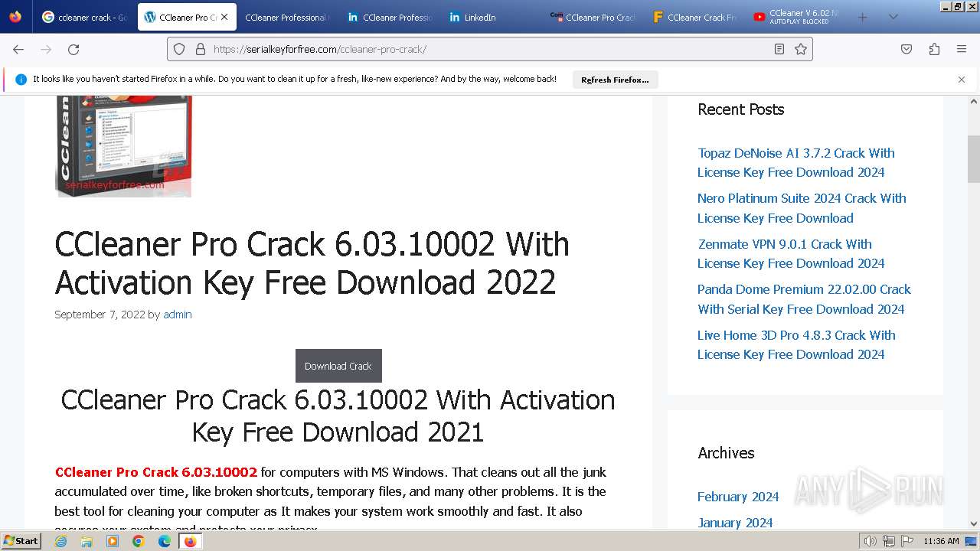980x551 pixels.
Task: Click the scrollbar down arrow
Action: [x=973, y=524]
